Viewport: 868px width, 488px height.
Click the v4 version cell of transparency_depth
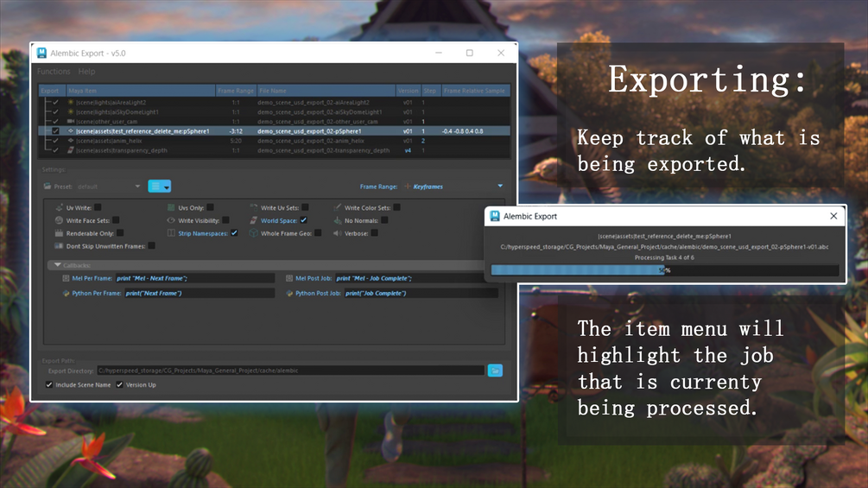408,150
